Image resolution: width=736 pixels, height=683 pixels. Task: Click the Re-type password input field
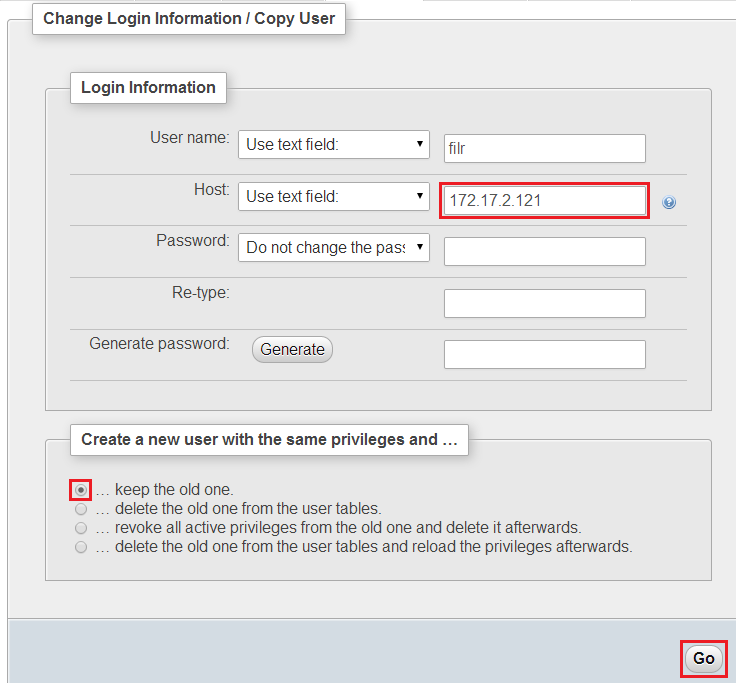pos(545,303)
